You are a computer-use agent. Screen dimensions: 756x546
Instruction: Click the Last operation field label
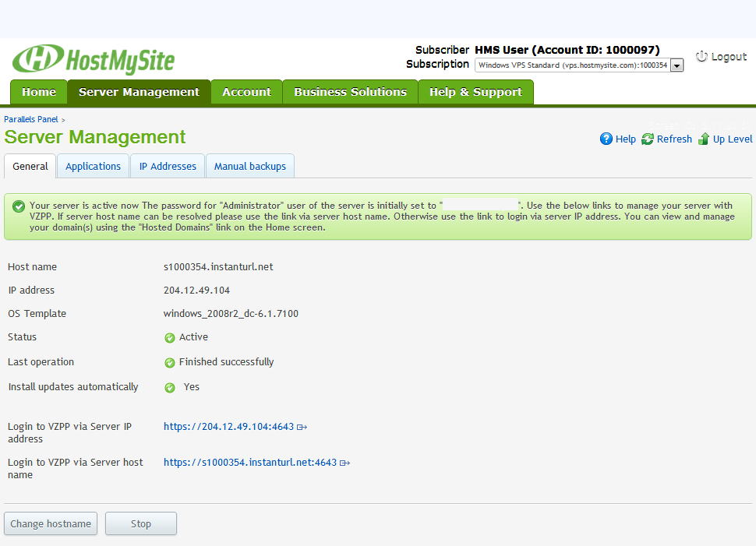41,362
